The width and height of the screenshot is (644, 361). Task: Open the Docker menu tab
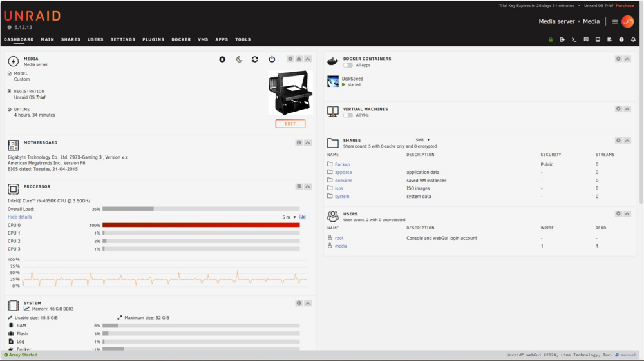click(181, 39)
